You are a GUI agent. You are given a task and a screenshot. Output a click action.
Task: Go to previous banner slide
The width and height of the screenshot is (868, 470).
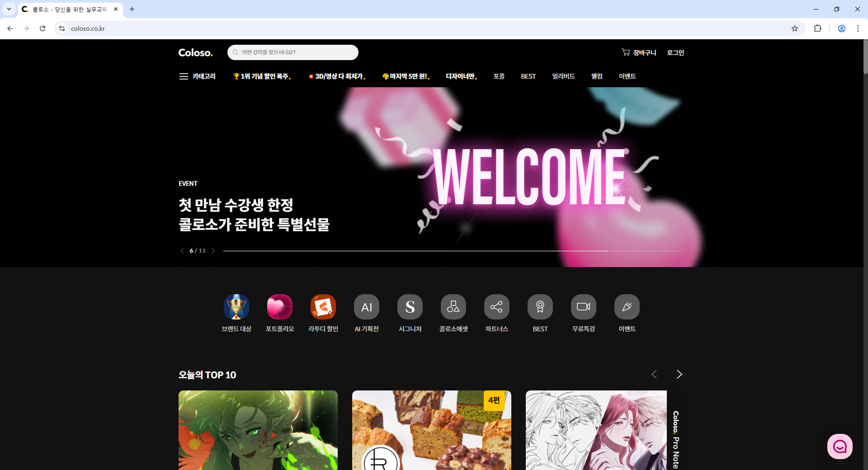(182, 251)
